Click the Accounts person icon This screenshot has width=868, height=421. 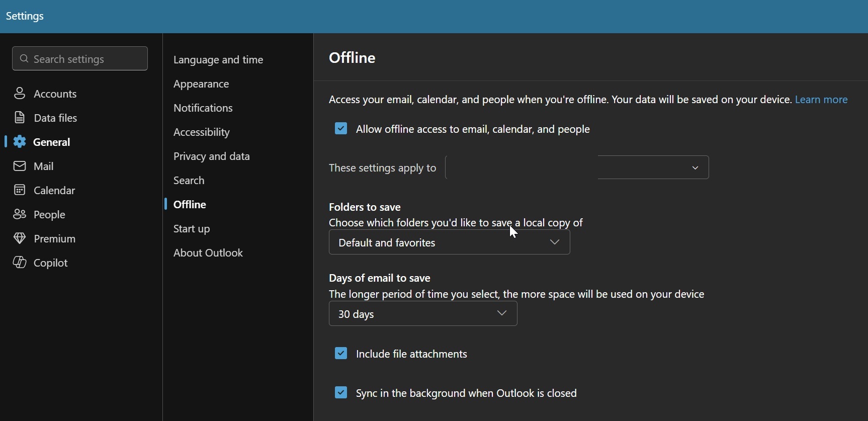(x=20, y=94)
